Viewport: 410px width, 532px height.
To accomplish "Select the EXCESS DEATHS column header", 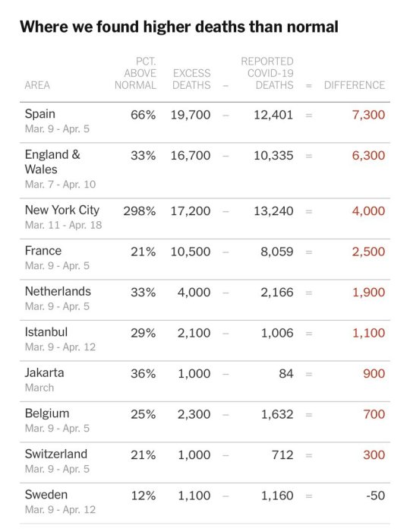I will click(x=191, y=79).
